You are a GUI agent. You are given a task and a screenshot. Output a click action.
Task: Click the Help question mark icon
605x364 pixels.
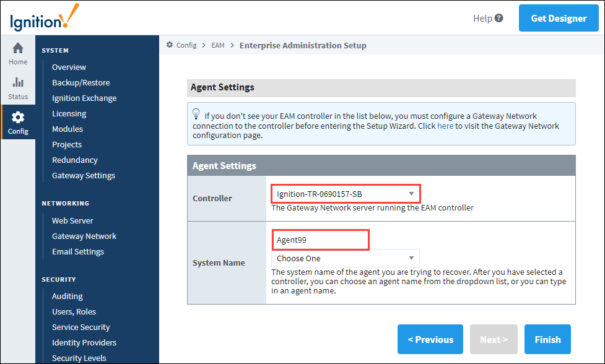(x=499, y=18)
